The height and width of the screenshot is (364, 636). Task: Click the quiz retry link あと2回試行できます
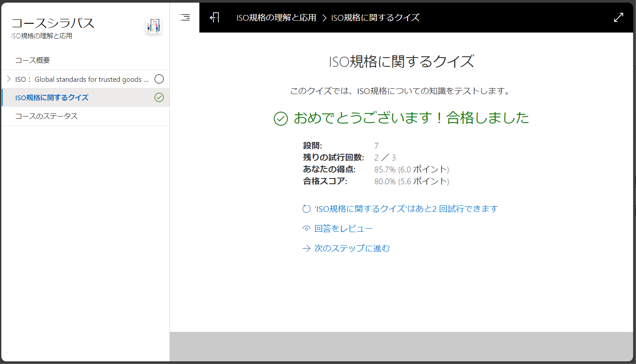406,209
